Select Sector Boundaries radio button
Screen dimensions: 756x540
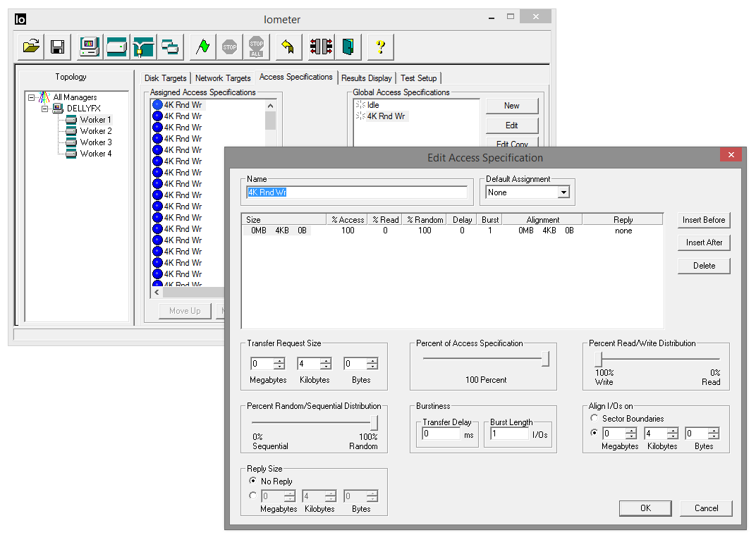[x=595, y=419]
